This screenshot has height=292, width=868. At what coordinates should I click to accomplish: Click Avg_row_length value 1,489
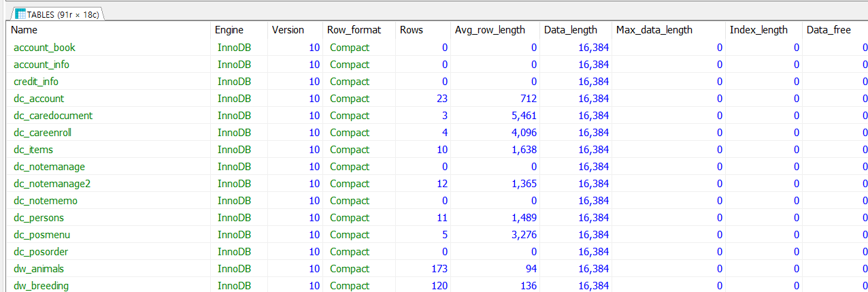click(524, 218)
